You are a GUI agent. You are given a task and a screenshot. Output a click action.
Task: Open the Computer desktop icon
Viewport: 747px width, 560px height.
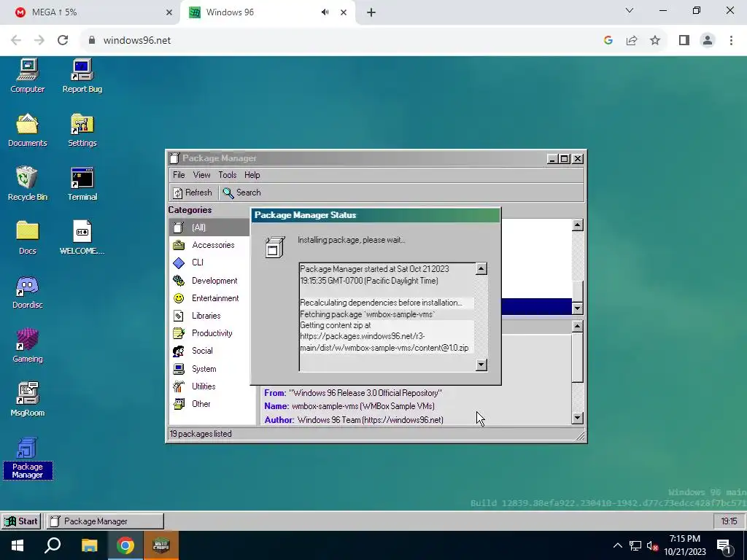point(27,76)
